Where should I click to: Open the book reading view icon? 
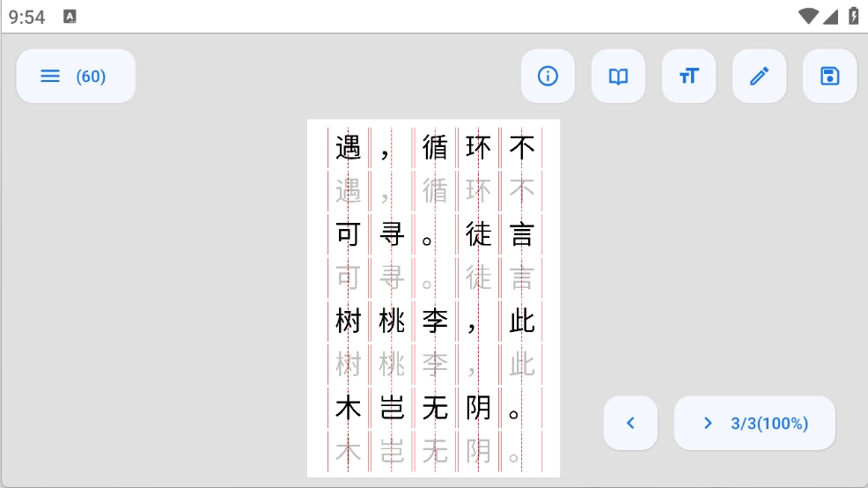618,77
